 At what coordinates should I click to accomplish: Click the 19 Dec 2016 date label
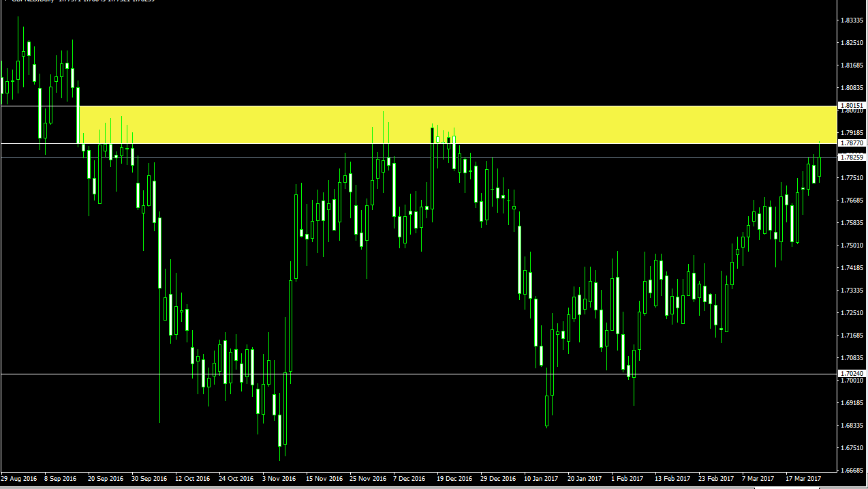pos(454,479)
